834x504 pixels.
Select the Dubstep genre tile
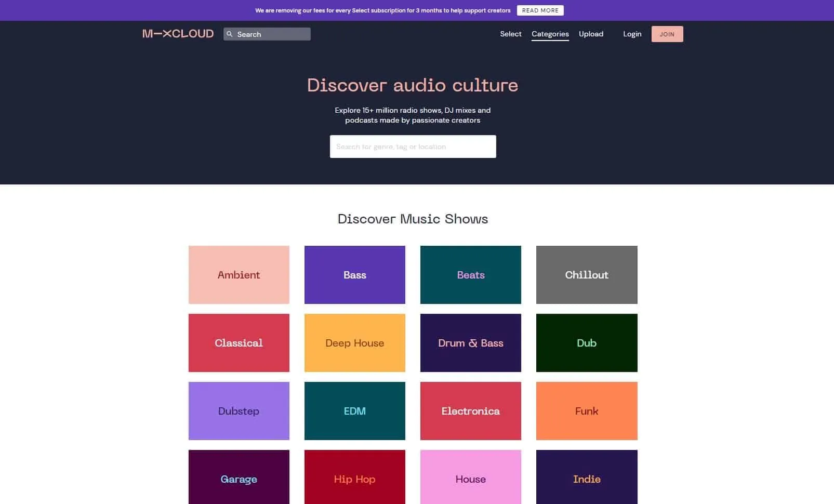(x=239, y=411)
